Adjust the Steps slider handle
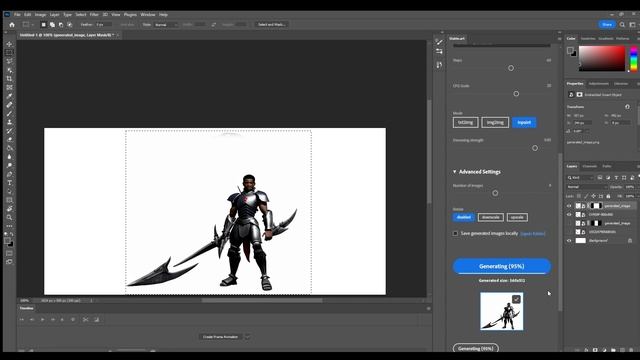640x360 pixels. point(511,68)
